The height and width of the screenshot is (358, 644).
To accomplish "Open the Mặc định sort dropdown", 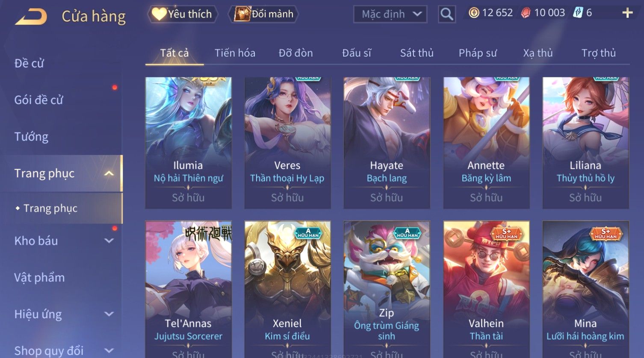I will point(390,14).
